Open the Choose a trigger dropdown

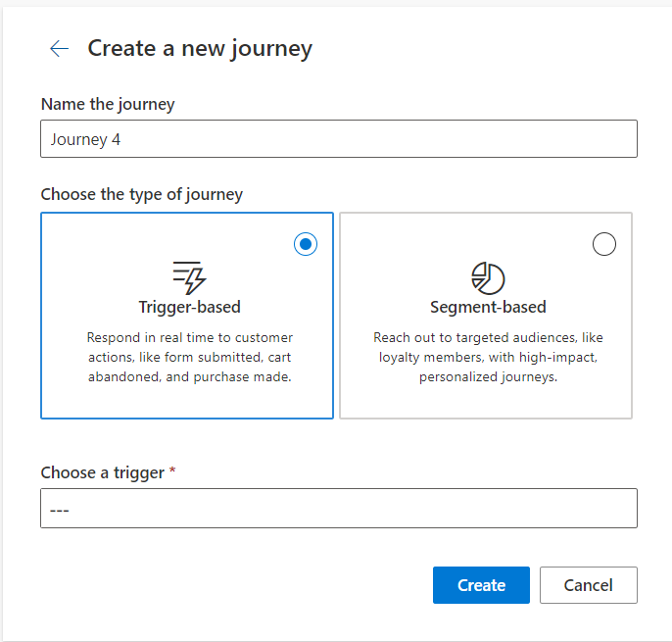[x=338, y=509]
